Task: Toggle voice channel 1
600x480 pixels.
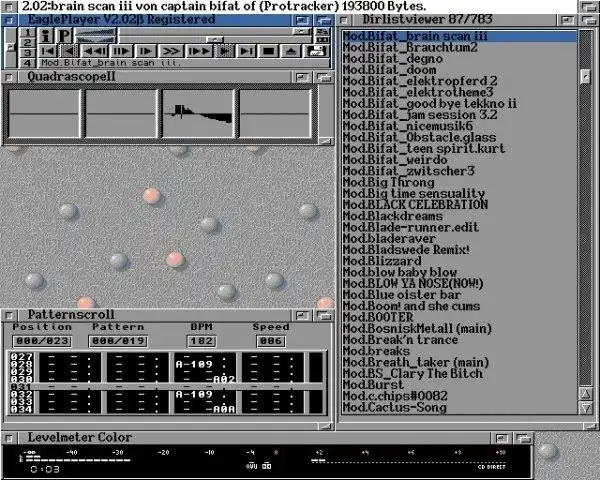Action: point(27,32)
